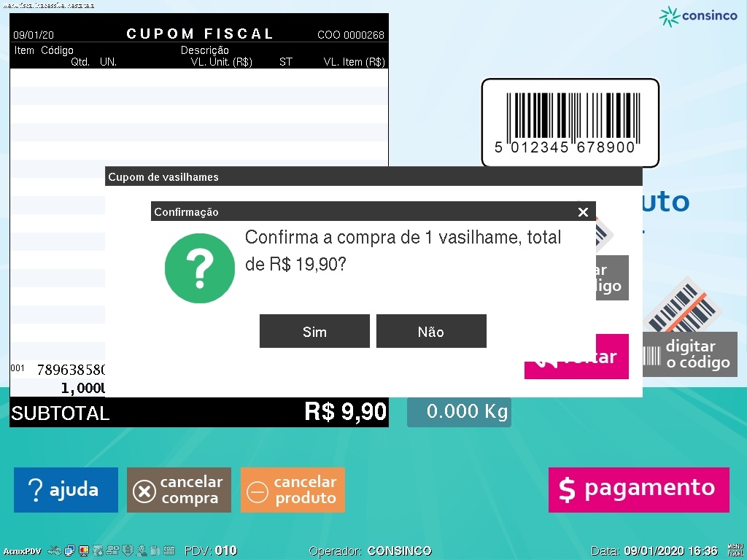
Task: Click the colored monitor icon in status bar
Action: point(84,551)
